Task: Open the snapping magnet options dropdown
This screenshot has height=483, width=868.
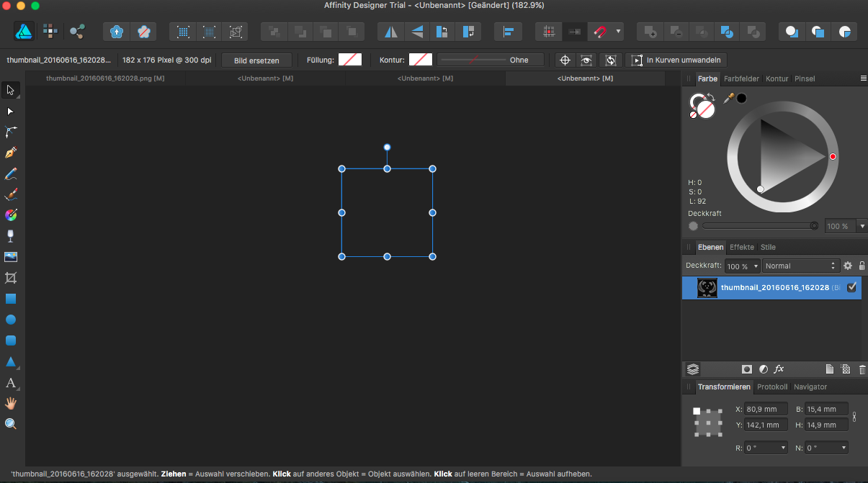Action: click(x=618, y=31)
